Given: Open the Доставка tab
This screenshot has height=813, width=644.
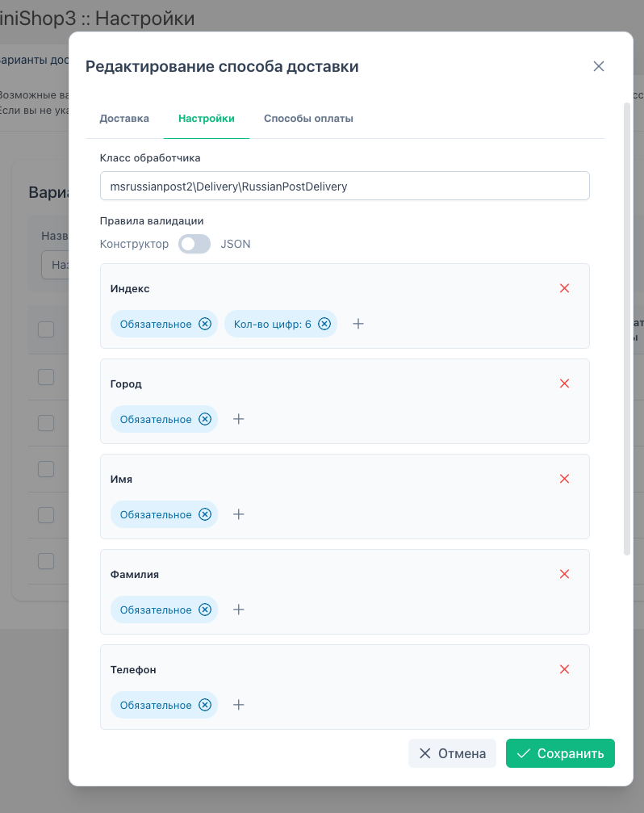Looking at the screenshot, I should (124, 118).
